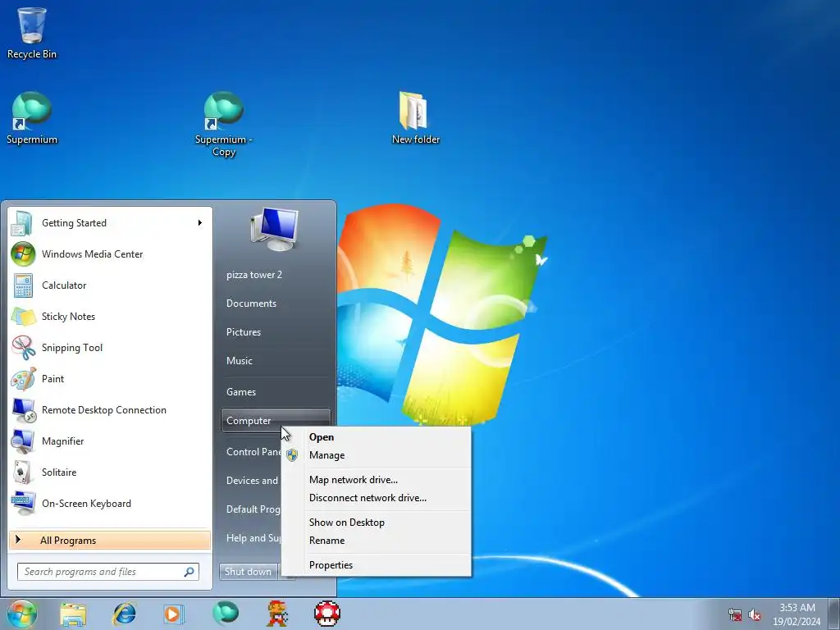
Task: Click the network status tray icon
Action: [735, 614]
